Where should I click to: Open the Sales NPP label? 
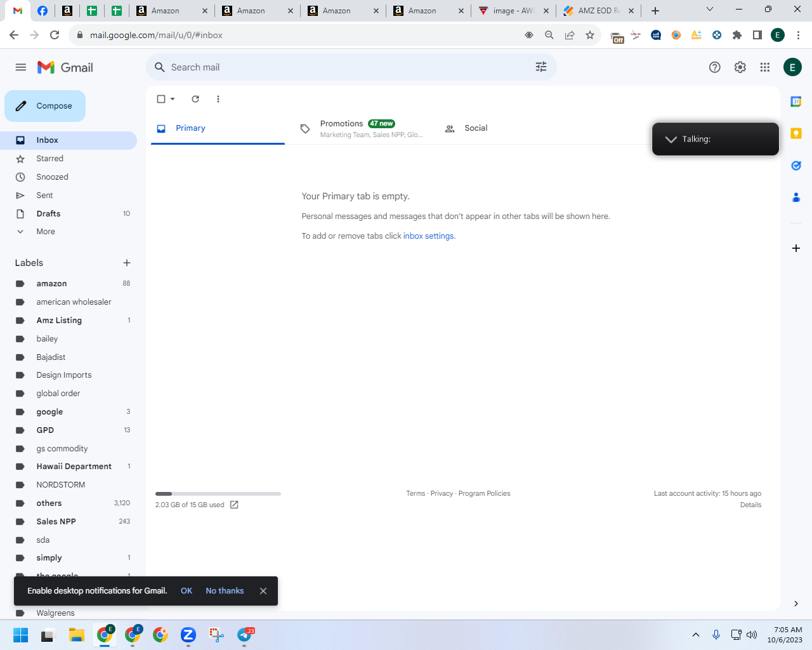[69, 522]
